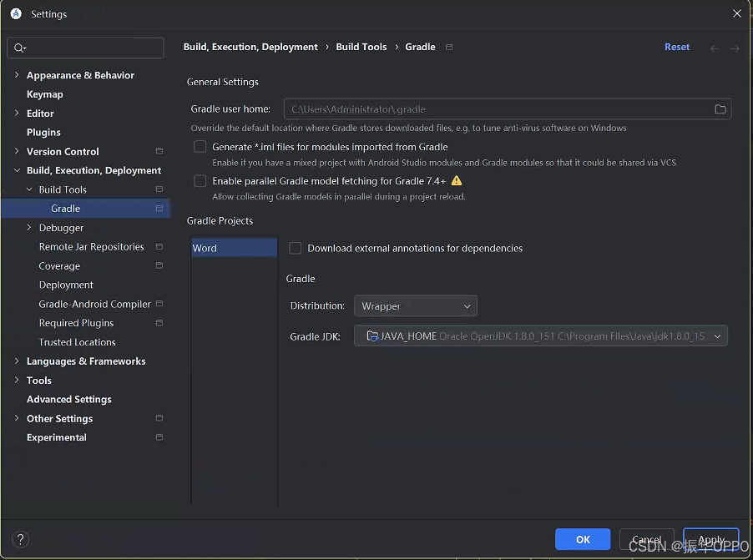Click project icon next to Version Control
The height and width of the screenshot is (560, 753).
[159, 151]
